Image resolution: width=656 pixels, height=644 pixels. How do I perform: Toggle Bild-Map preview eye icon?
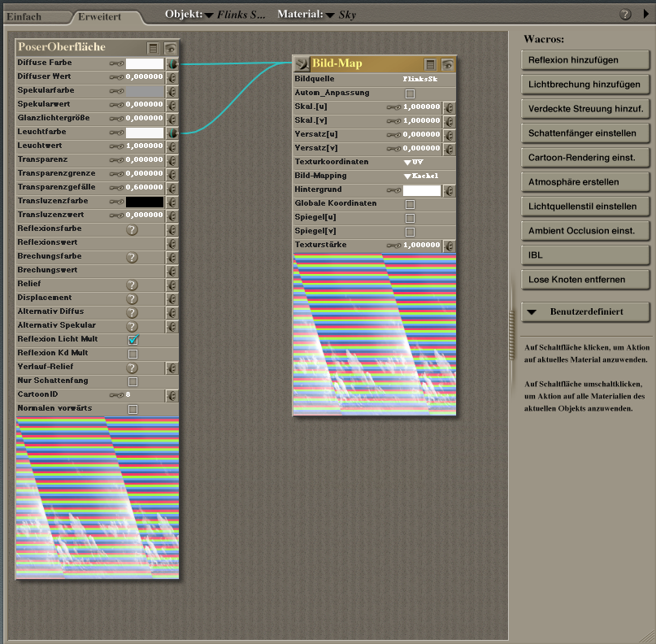click(447, 64)
